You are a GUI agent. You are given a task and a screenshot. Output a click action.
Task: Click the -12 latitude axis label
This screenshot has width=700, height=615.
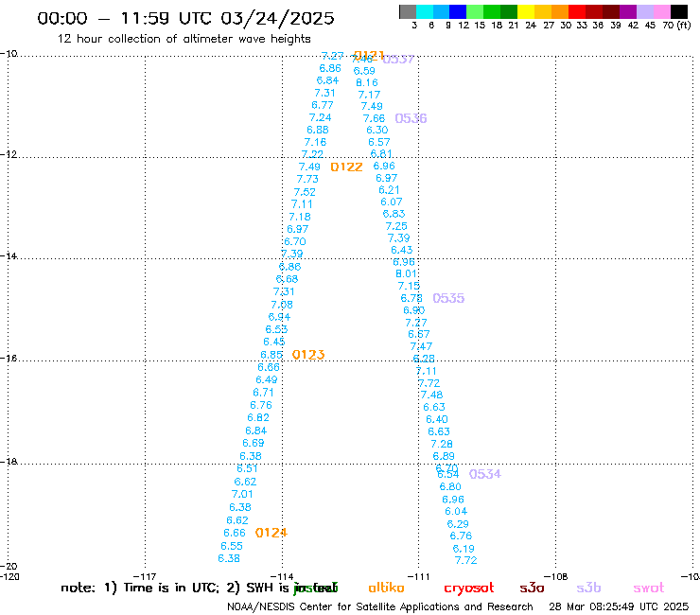click(x=9, y=154)
